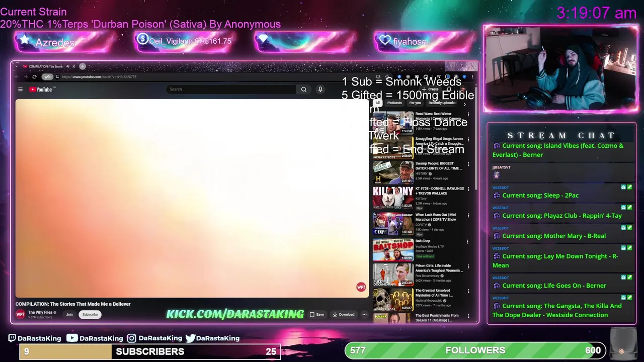Select the 'Recently uploaded' filter chip
644x362 pixels.
point(442,103)
